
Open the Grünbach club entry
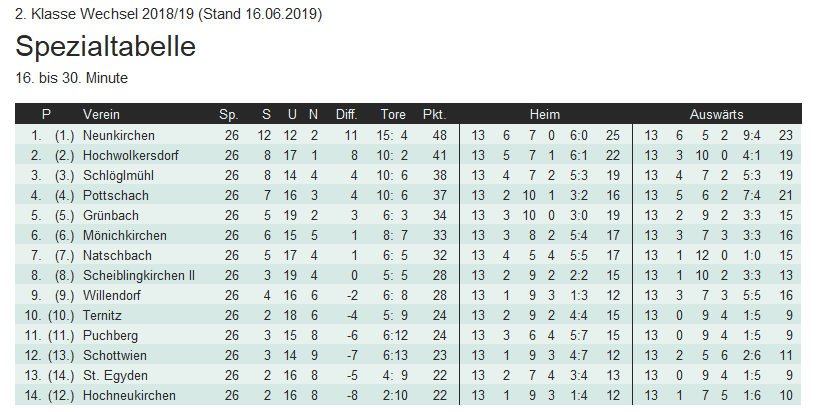tap(111, 215)
